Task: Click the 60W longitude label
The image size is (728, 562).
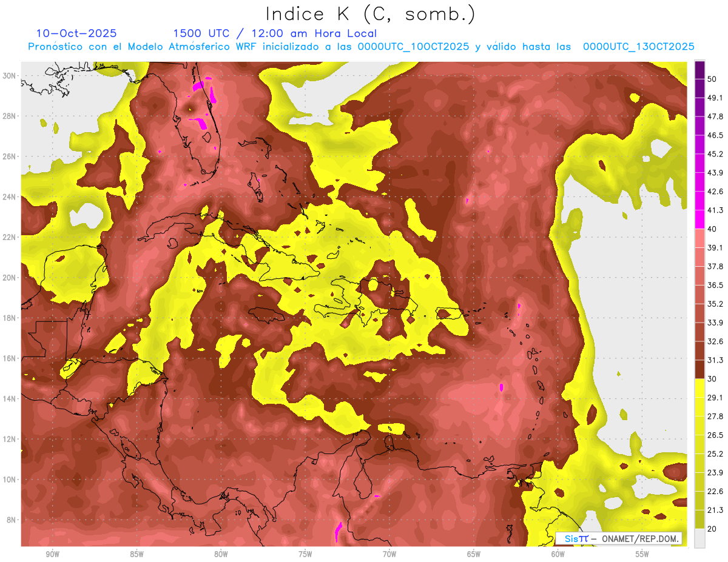Action: point(558,554)
